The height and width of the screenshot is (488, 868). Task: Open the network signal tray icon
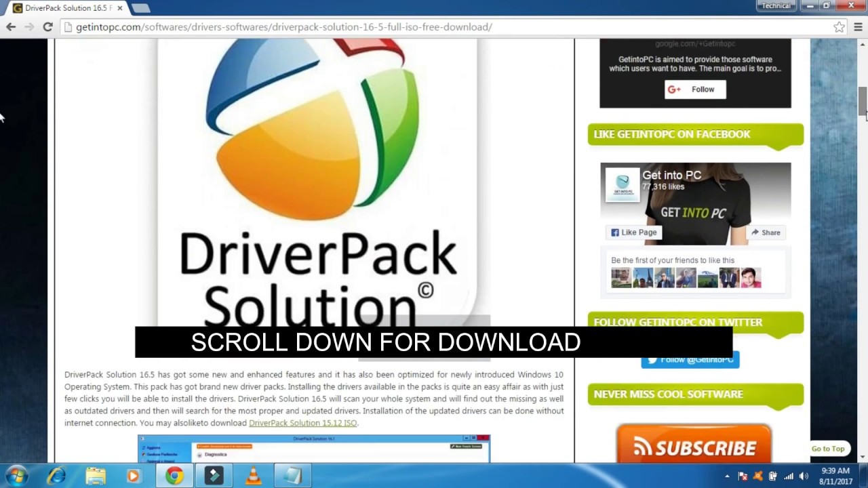pyautogui.click(x=788, y=476)
